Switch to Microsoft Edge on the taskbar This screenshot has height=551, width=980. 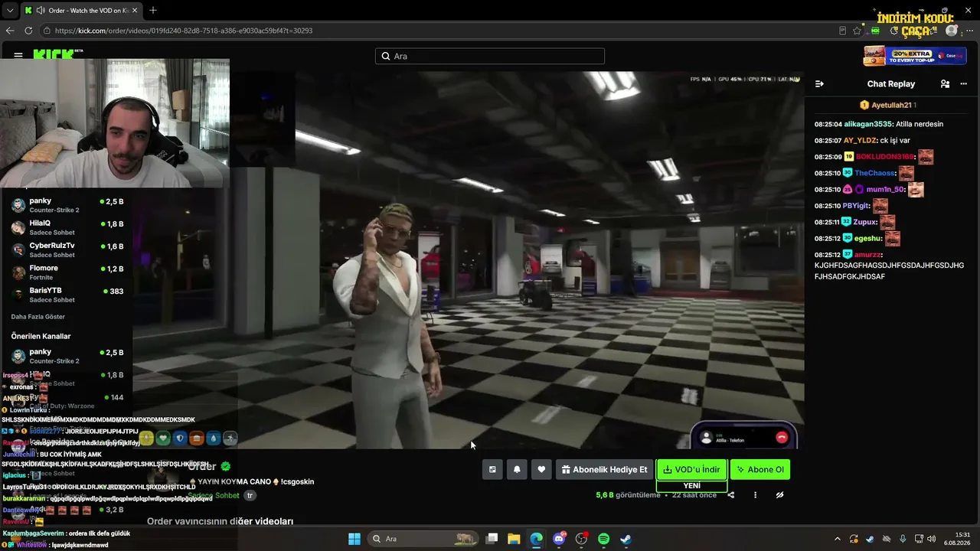click(536, 539)
